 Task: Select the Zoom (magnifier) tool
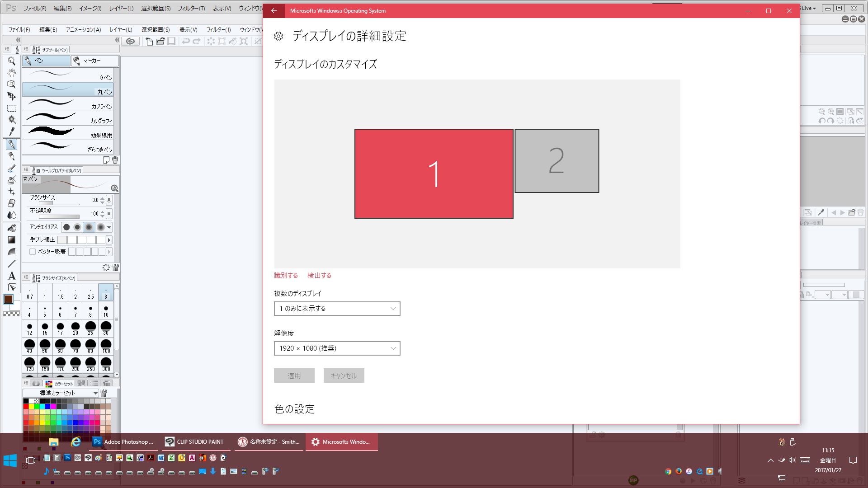pos(12,61)
